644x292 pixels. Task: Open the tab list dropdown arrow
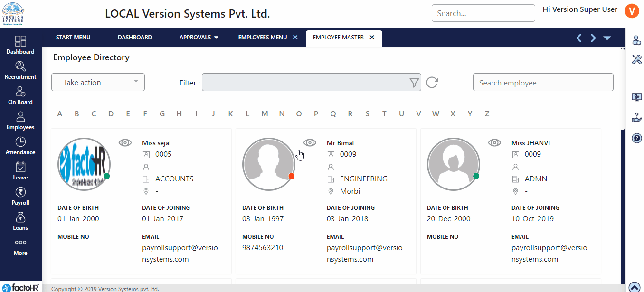coord(607,38)
